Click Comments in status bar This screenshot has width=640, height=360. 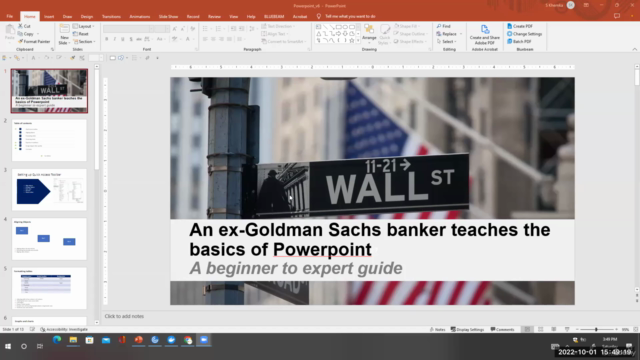502,329
